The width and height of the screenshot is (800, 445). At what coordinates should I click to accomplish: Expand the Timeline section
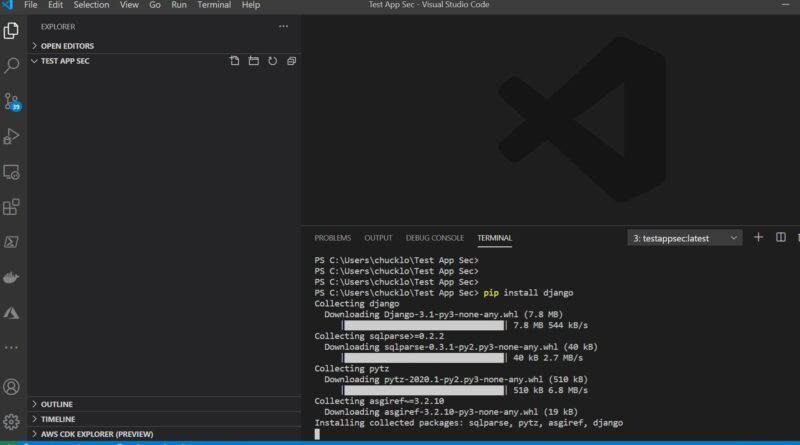(x=164, y=419)
